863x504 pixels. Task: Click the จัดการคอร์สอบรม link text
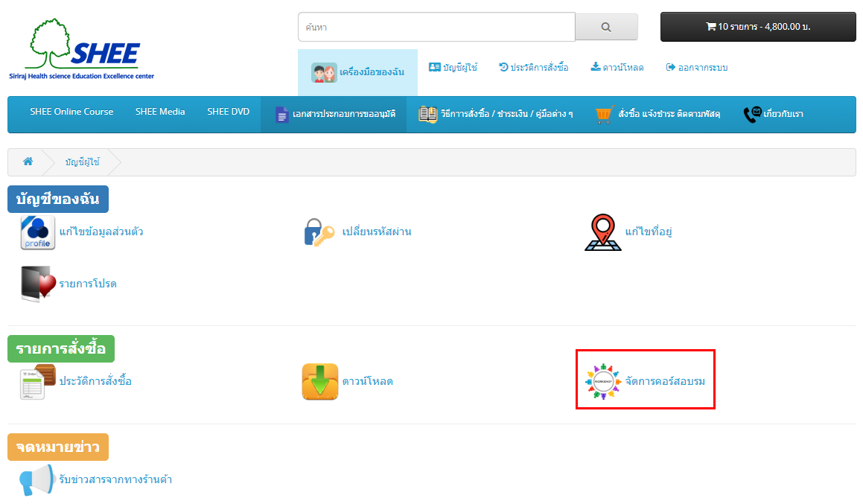(665, 381)
